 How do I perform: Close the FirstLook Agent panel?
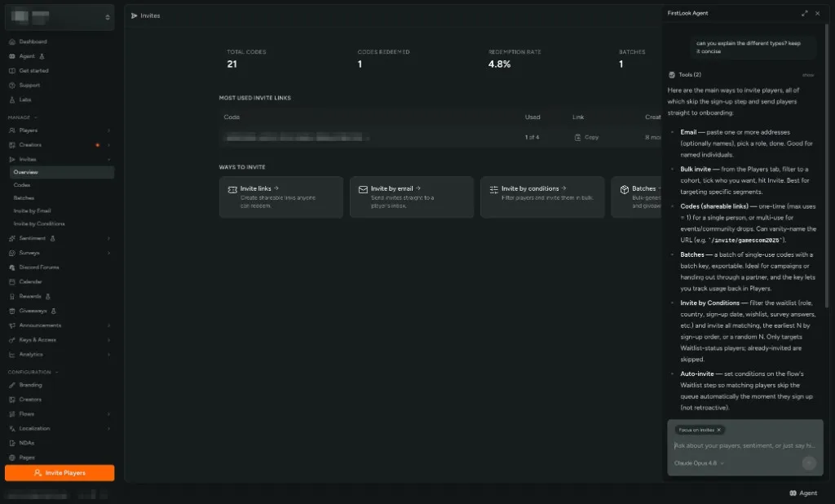click(817, 13)
